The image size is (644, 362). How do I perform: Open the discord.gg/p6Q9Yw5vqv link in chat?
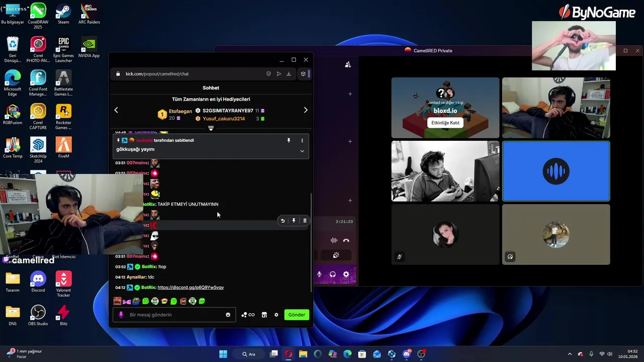[191, 288]
